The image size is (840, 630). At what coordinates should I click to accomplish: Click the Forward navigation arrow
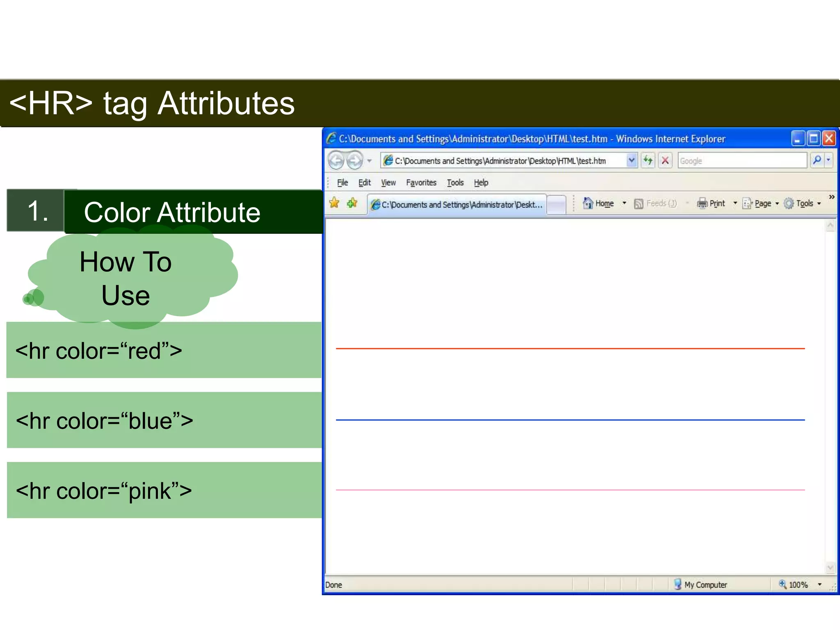click(x=354, y=160)
